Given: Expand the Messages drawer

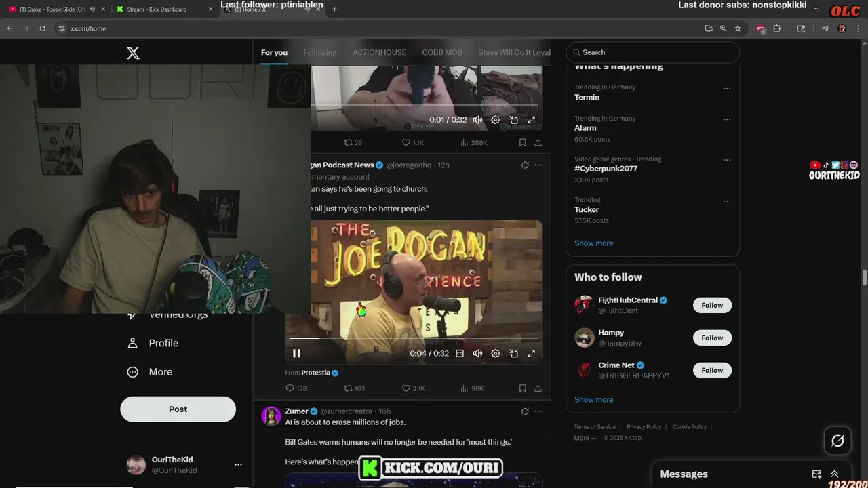Looking at the screenshot, I should coord(835,474).
